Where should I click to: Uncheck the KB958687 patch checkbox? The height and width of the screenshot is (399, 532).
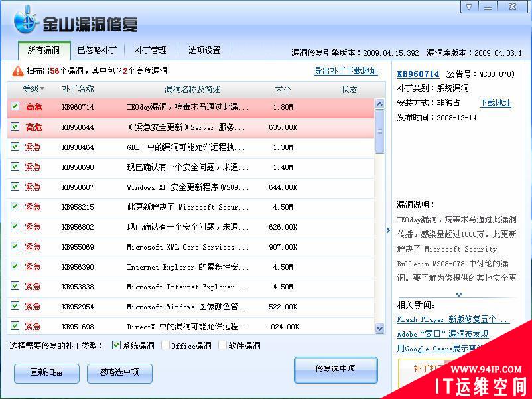[15, 186]
